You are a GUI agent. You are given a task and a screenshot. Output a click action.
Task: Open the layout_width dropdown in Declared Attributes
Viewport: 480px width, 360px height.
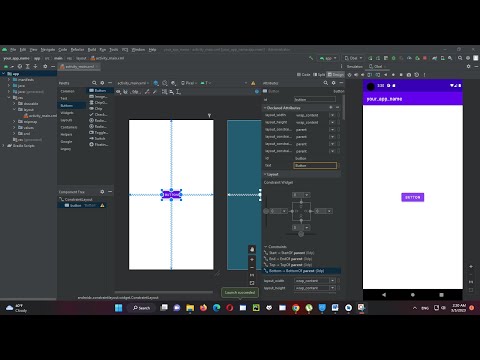pos(332,115)
